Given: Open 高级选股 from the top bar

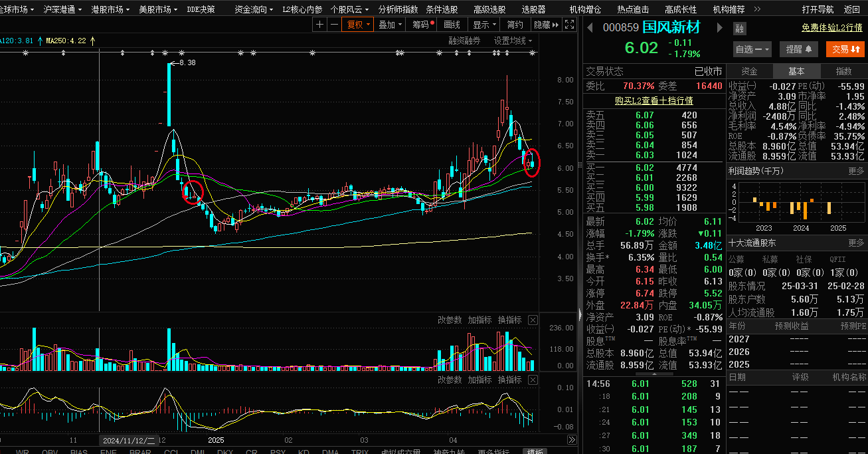Looking at the screenshot, I should point(489,9).
